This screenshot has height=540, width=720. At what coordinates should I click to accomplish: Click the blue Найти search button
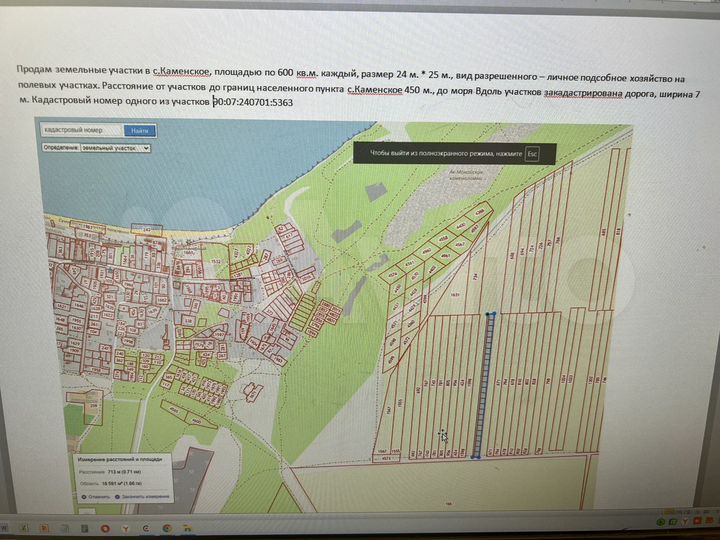point(139,131)
